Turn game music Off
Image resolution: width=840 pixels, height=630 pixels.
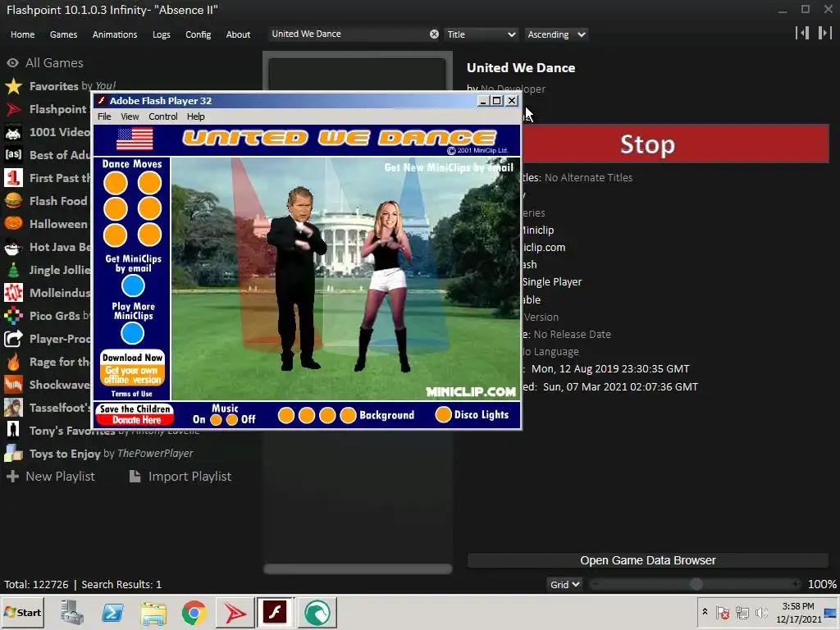pyautogui.click(x=232, y=419)
